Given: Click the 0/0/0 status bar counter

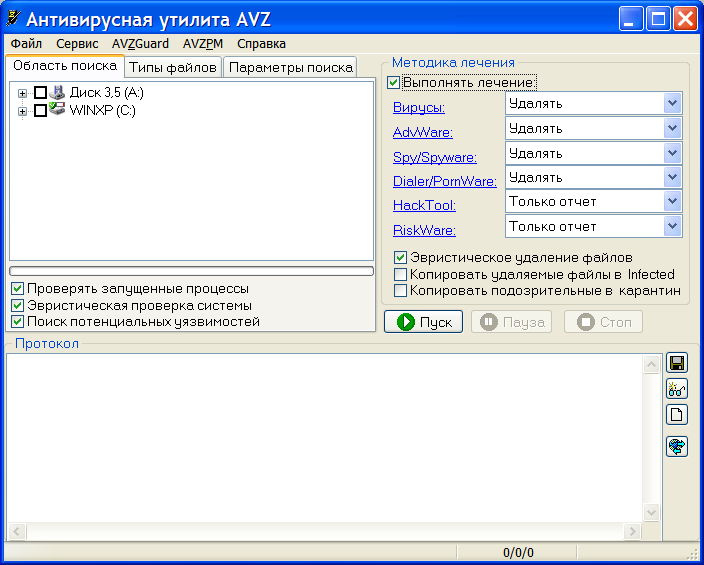Looking at the screenshot, I should pyautogui.click(x=517, y=552).
